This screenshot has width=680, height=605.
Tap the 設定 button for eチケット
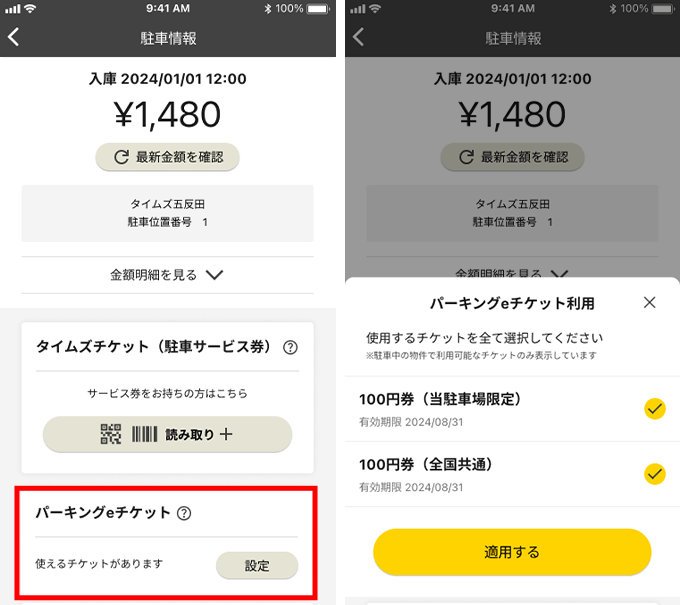(257, 566)
